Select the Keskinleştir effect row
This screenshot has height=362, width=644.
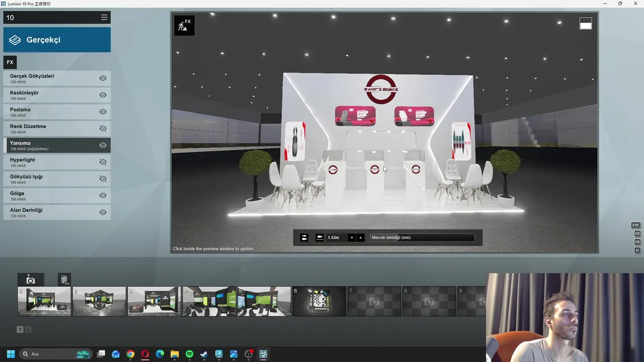pos(57,95)
